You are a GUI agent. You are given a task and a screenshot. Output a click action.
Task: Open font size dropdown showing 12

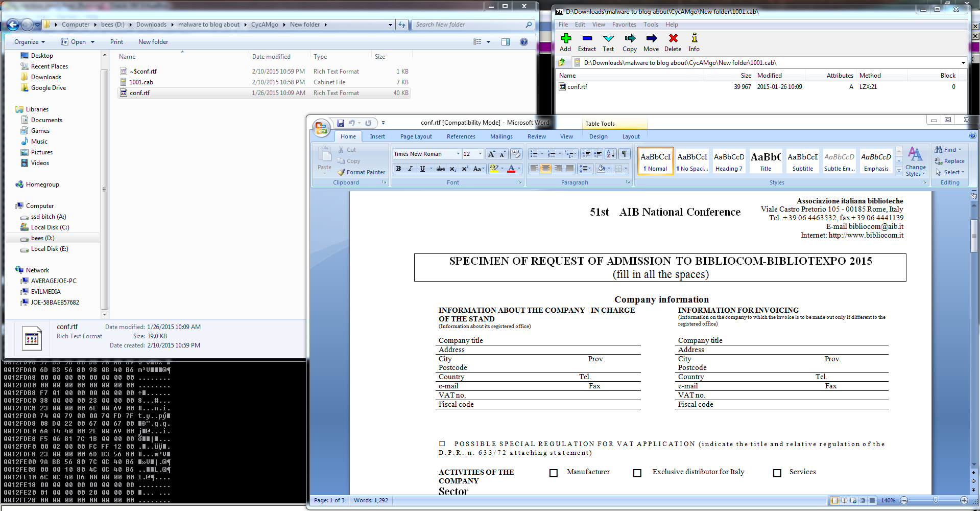(480, 154)
